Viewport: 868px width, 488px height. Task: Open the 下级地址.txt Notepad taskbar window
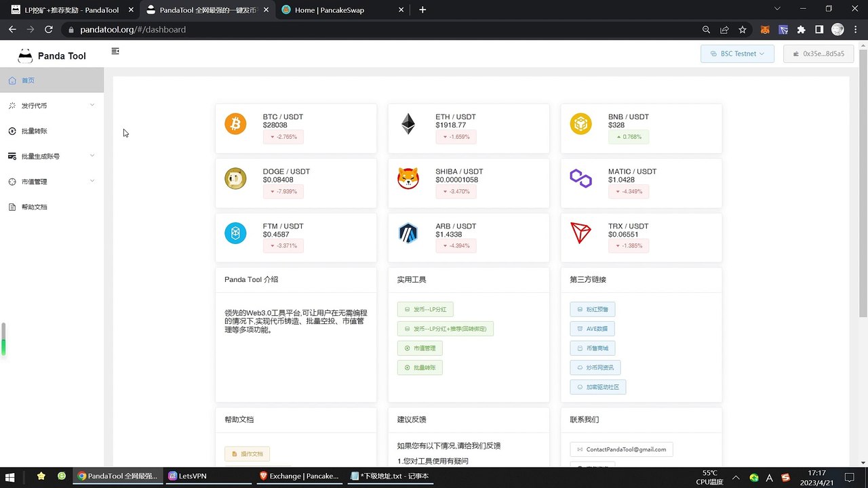coord(391,476)
